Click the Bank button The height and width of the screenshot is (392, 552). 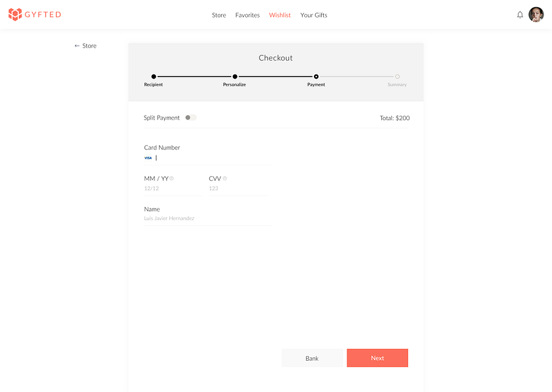pyautogui.click(x=312, y=358)
